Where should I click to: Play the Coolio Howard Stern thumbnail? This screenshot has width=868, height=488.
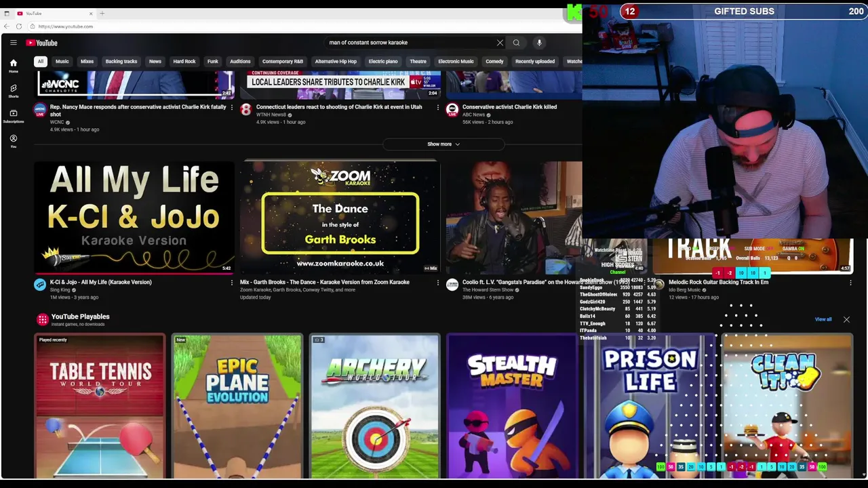tap(514, 217)
